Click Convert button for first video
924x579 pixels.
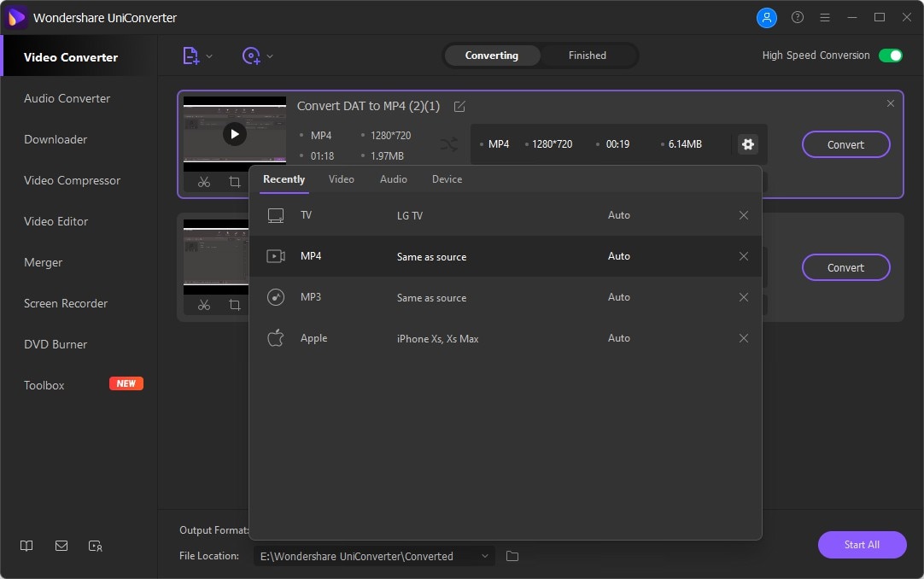point(845,144)
